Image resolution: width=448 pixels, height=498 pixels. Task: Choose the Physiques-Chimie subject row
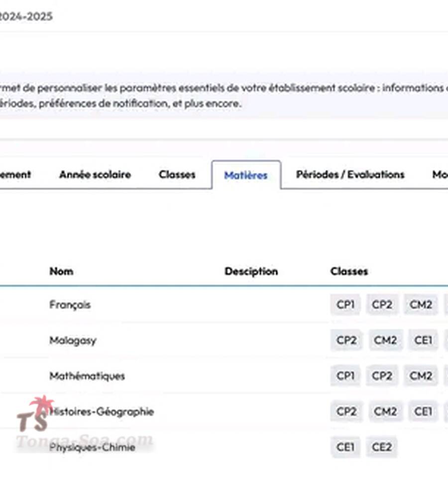pos(92,447)
